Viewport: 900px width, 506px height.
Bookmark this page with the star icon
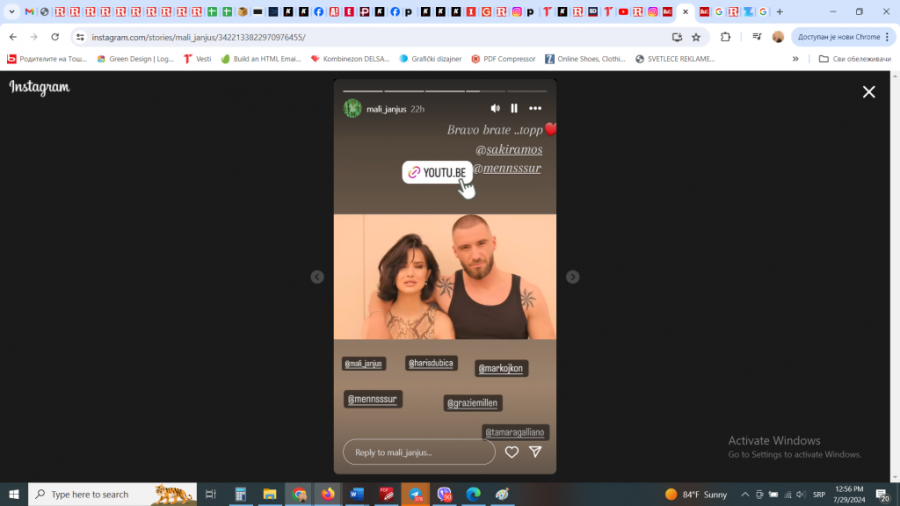tap(696, 37)
